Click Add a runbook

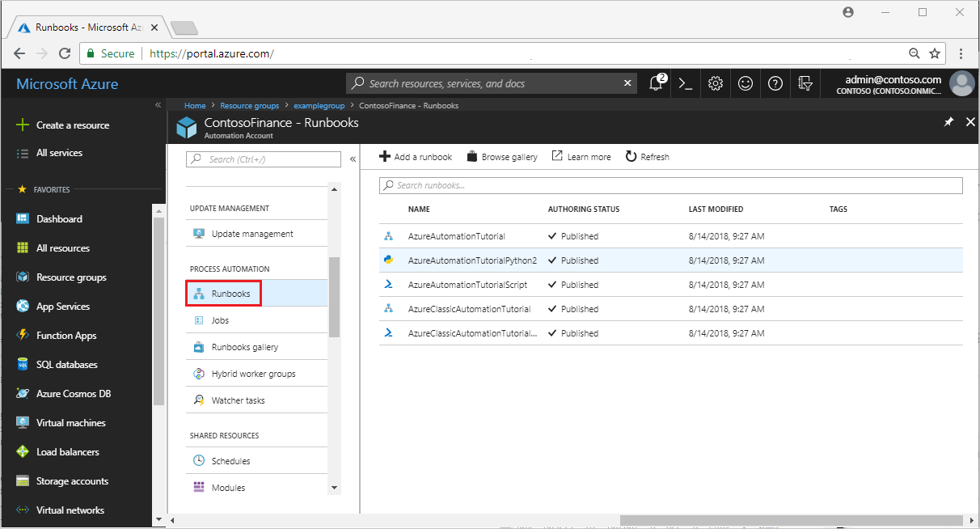coord(416,157)
